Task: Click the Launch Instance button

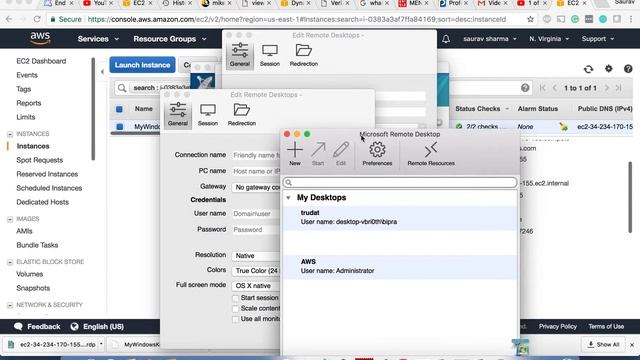Action: pos(142,65)
